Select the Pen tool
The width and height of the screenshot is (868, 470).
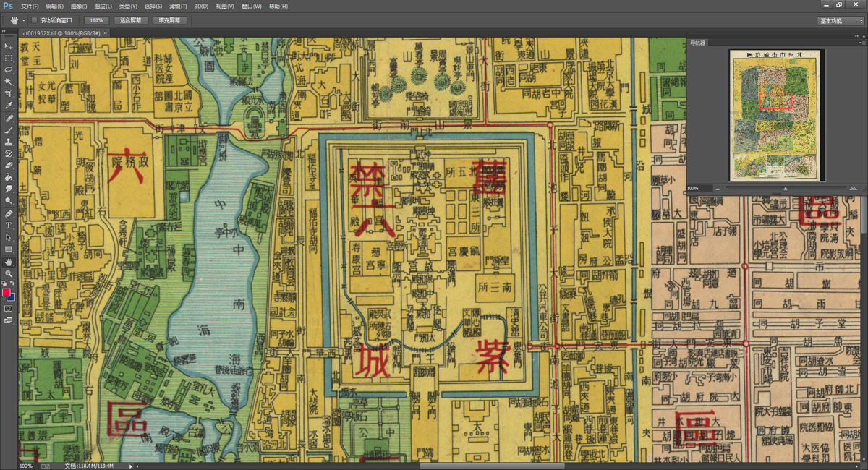[x=9, y=214]
